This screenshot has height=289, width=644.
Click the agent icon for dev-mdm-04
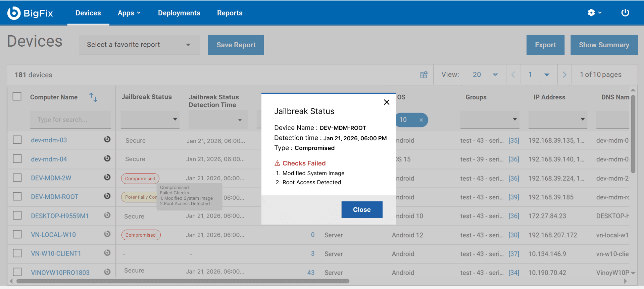pyautogui.click(x=107, y=158)
